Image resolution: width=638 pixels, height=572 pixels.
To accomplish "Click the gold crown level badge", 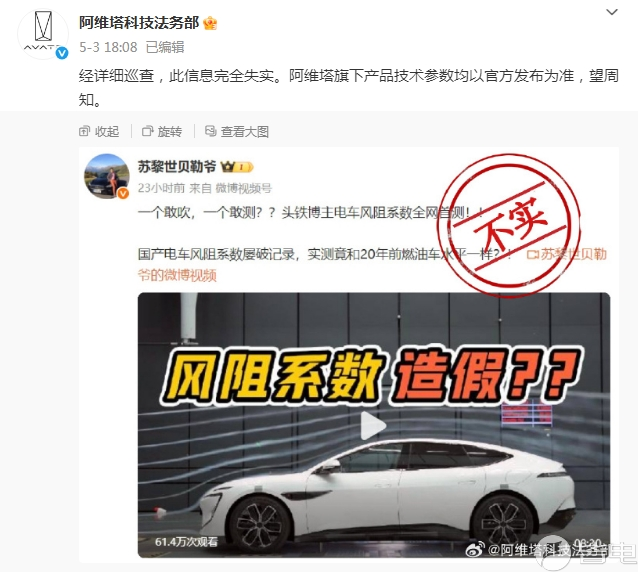I will point(236,167).
